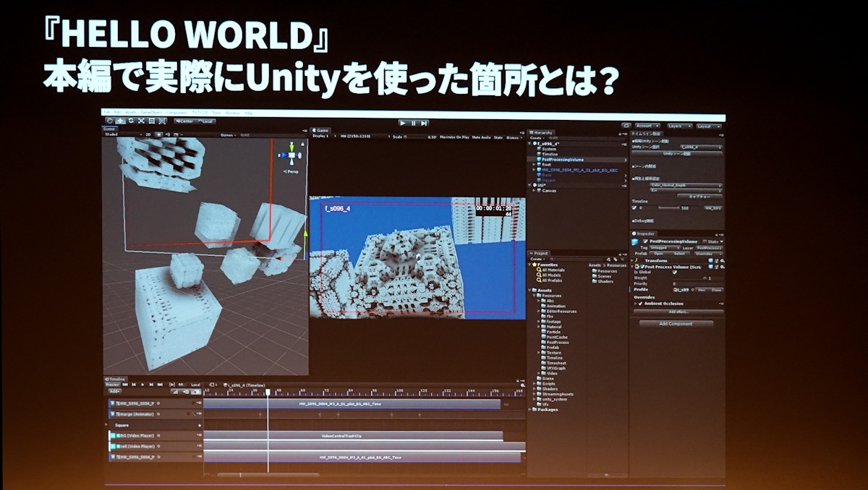Open the GameObject menu
Viewport: 868px width, 490px height.
(150, 113)
